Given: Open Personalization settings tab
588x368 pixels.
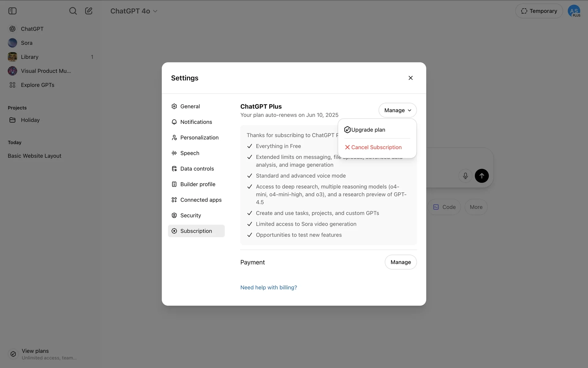Looking at the screenshot, I should (x=196, y=138).
